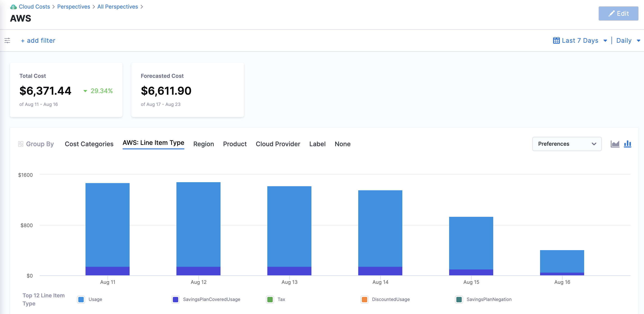Click the DiscountedUsage orange color swatch

[365, 299]
